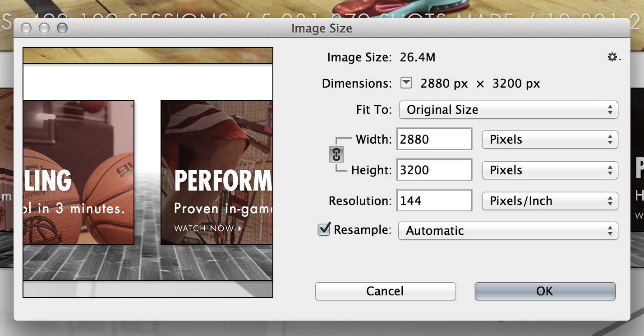Click the Cancel button
The width and height of the screenshot is (644, 336).
[385, 291]
